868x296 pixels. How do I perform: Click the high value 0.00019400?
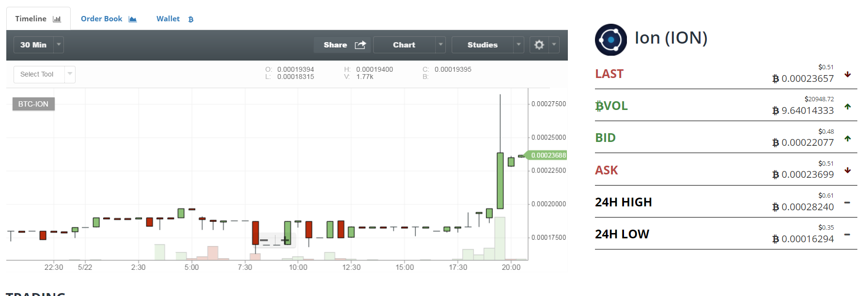tap(375, 70)
